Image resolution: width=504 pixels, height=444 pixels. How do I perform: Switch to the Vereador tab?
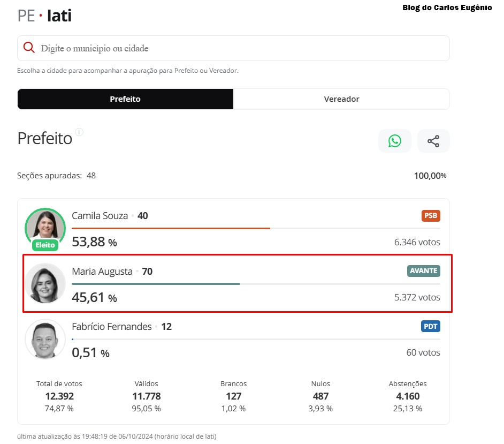tap(341, 99)
